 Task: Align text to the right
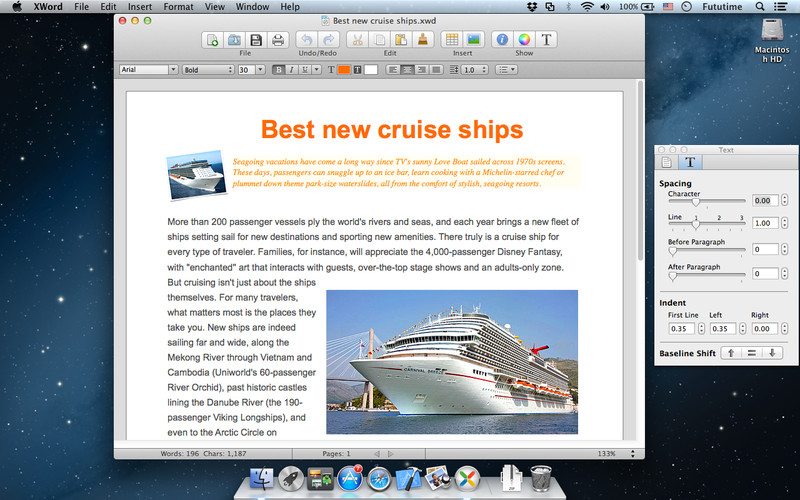[x=421, y=70]
